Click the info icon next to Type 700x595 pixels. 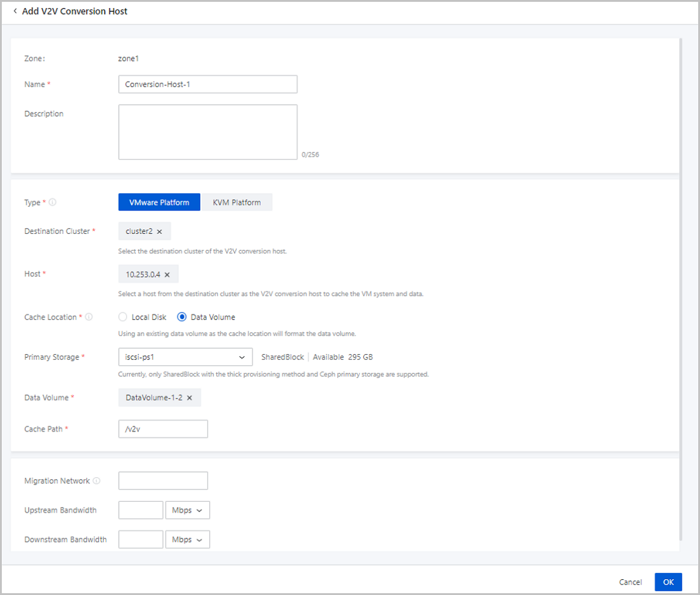pos(52,202)
